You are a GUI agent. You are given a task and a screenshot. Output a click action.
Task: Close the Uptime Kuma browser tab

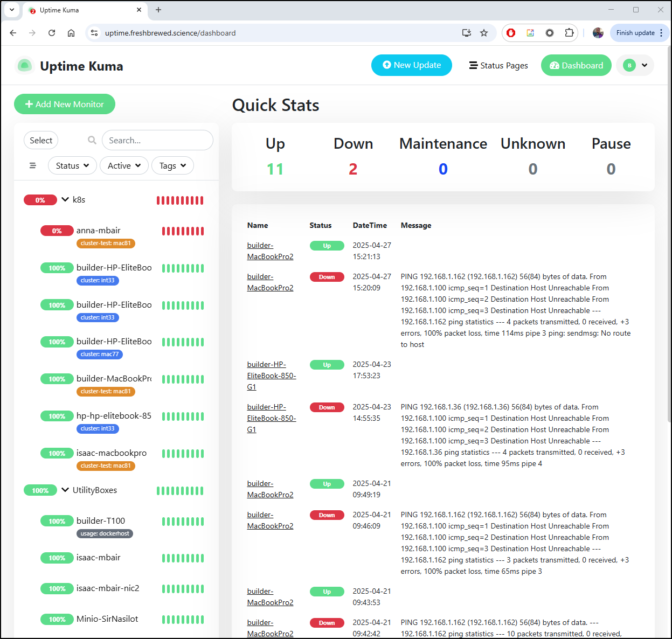pyautogui.click(x=139, y=10)
